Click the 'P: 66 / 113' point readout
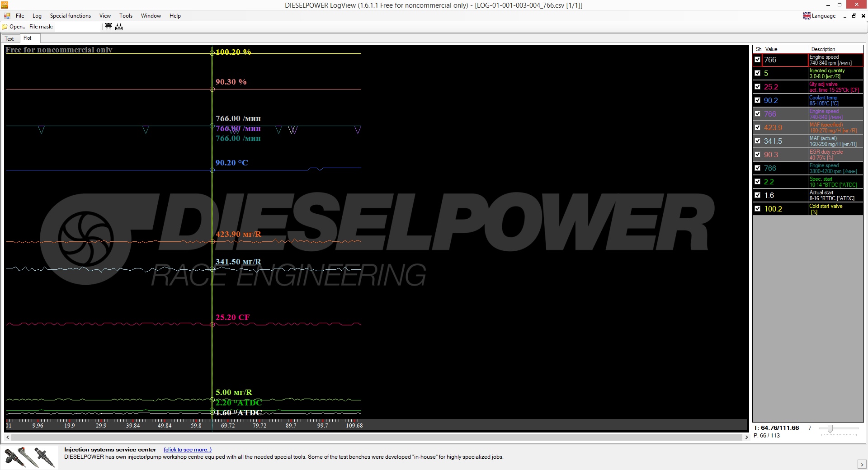Image resolution: width=868 pixels, height=470 pixels. 767,436
